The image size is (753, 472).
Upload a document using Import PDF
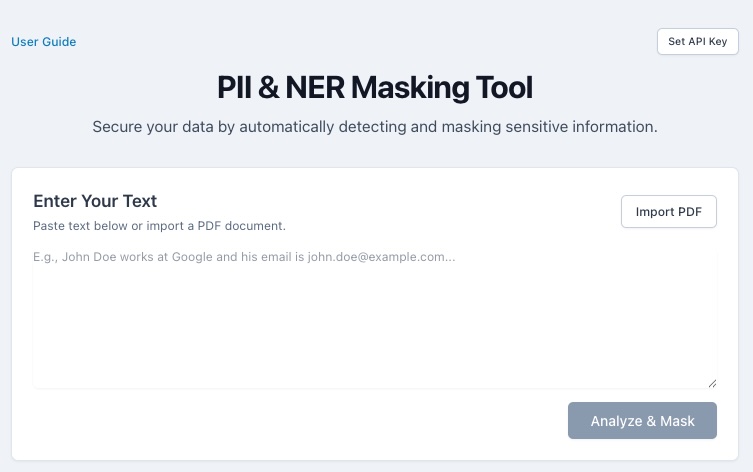(668, 211)
